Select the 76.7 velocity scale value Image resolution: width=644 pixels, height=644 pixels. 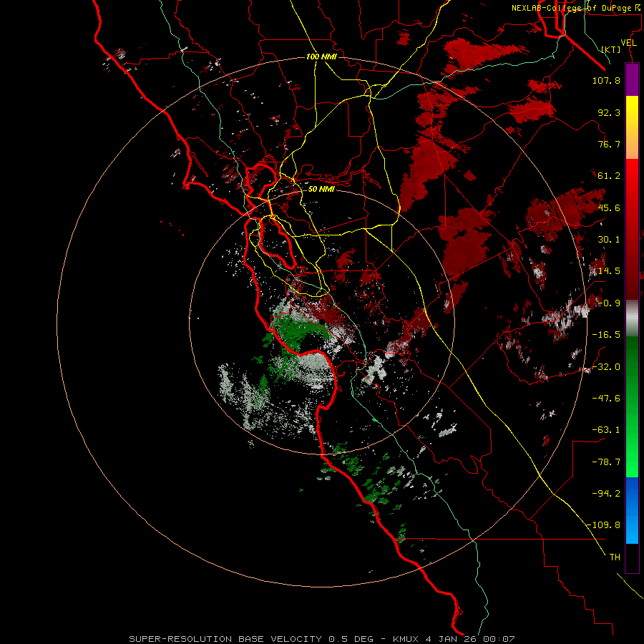(609, 144)
